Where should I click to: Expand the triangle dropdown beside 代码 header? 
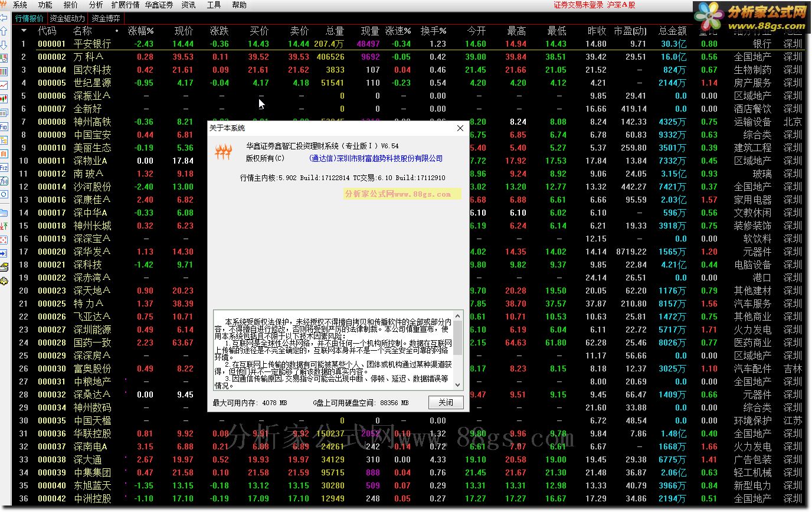click(24, 31)
